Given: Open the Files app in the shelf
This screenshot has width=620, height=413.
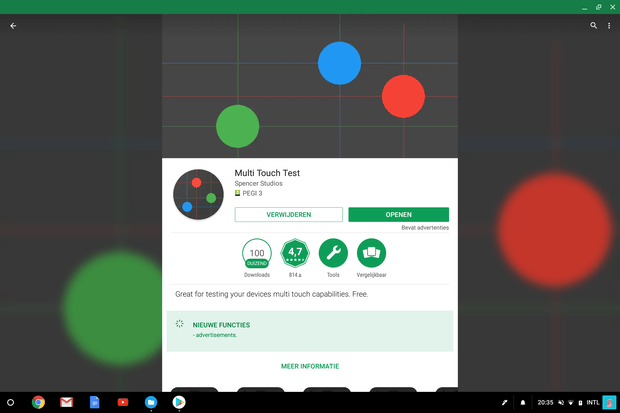Looking at the screenshot, I should pos(151,402).
